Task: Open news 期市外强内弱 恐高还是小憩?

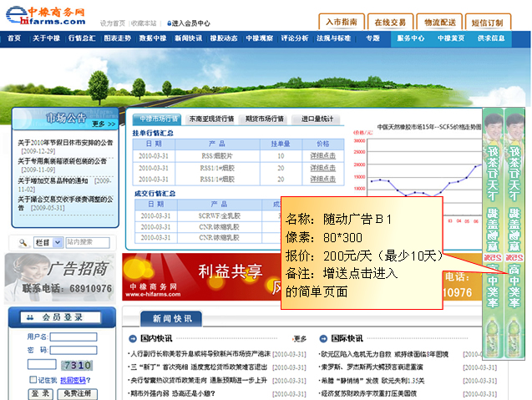Action: pos(173,394)
